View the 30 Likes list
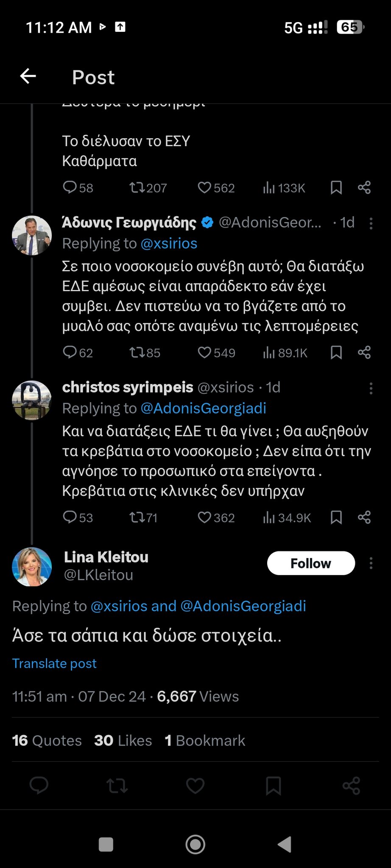 123,740
